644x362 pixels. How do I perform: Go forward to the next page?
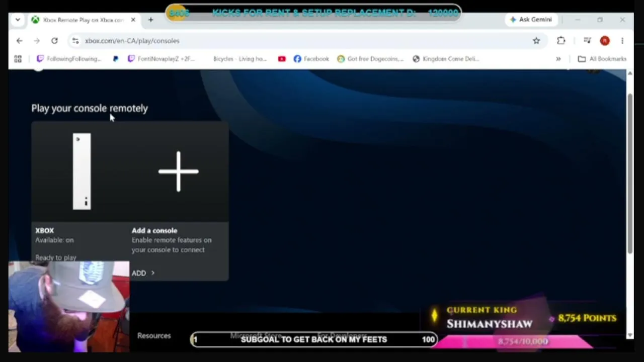[37, 41]
